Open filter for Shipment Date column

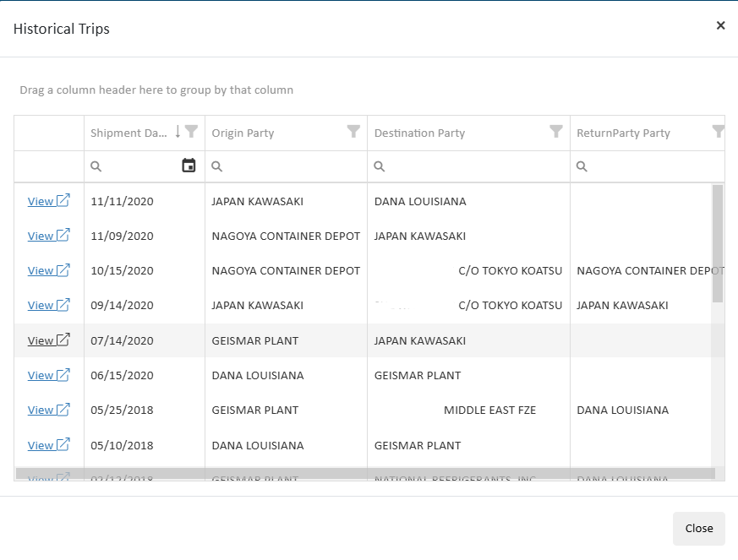[192, 132]
